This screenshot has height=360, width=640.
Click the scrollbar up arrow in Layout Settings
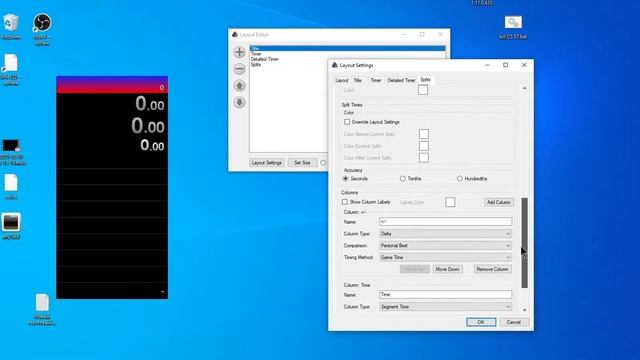(524, 88)
